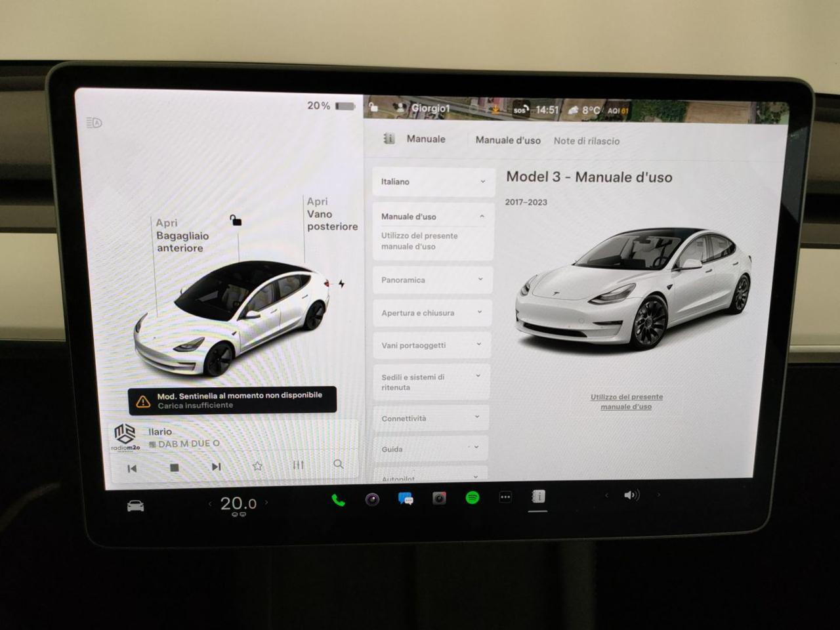The image size is (840, 630).
Task: Favorite the station with the star icon
Action: tap(257, 466)
